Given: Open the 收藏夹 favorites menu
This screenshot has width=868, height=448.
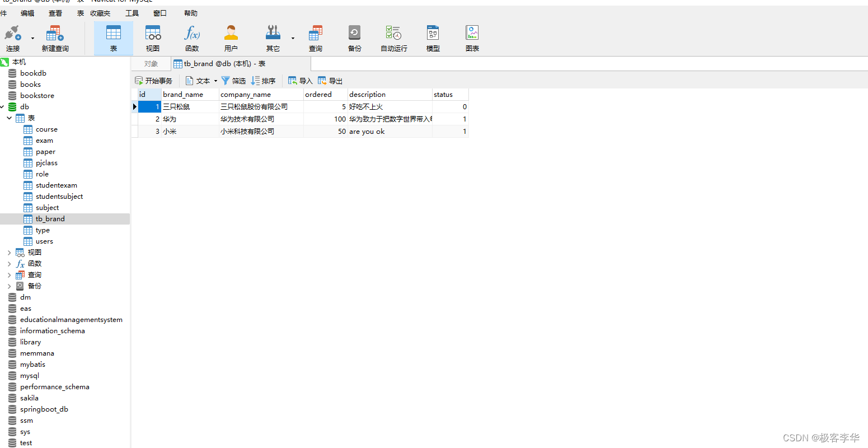Looking at the screenshot, I should pyautogui.click(x=100, y=13).
